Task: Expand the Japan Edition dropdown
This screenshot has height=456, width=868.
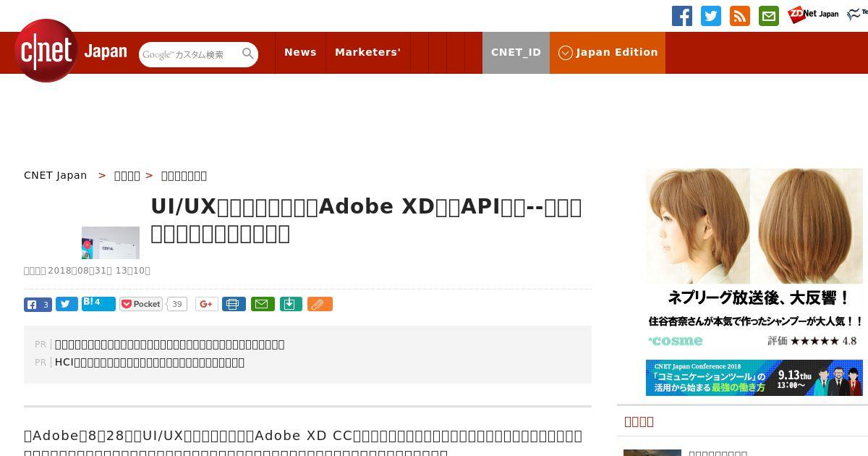Action: (608, 52)
